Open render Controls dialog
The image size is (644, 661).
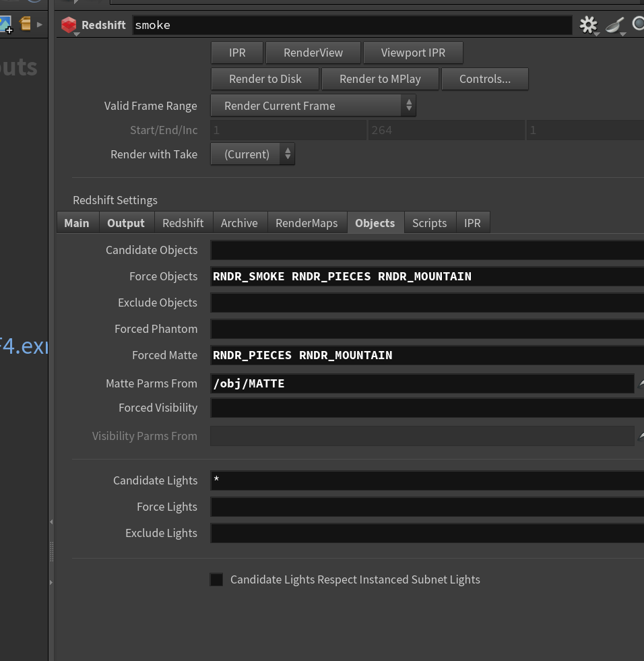(485, 79)
